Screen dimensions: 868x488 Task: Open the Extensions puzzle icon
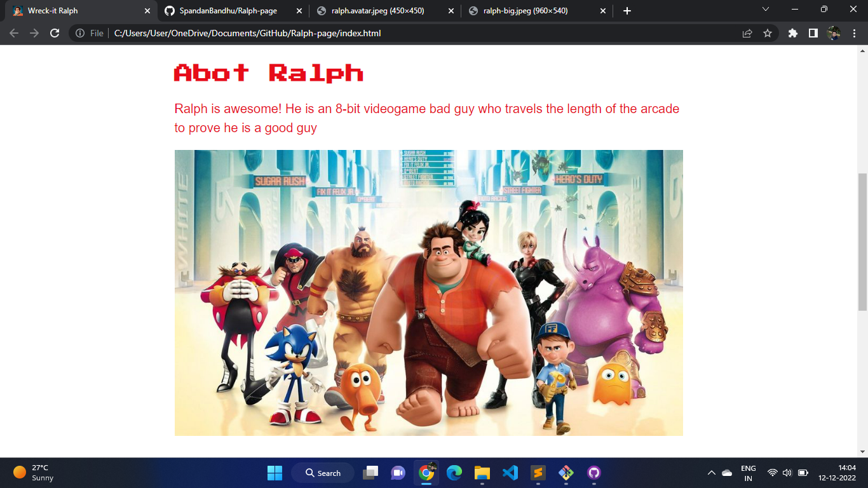(793, 32)
